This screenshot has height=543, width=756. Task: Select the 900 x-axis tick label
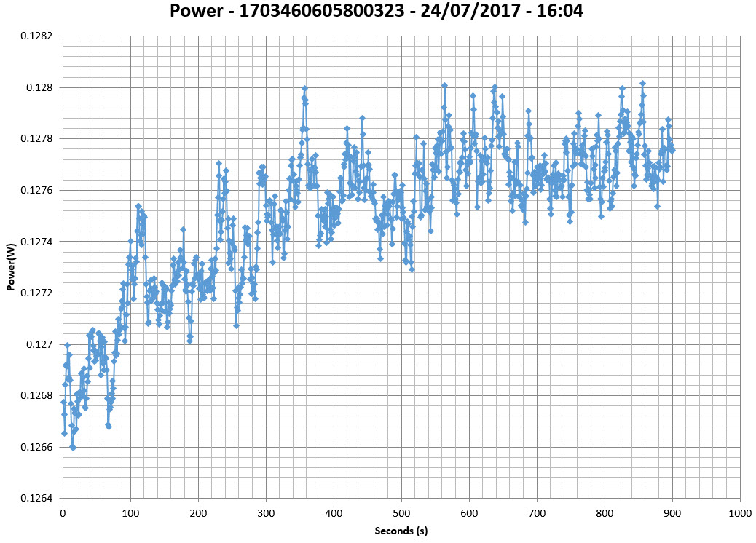672,512
